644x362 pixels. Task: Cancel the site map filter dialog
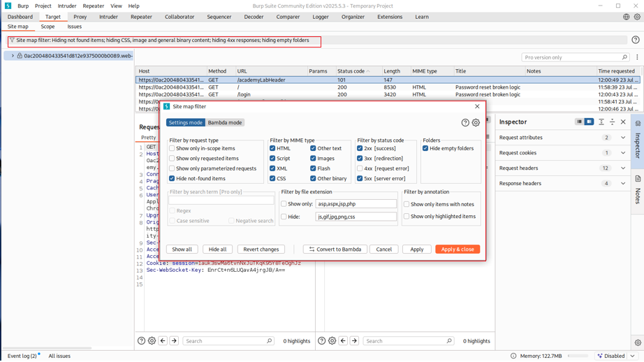pos(384,249)
